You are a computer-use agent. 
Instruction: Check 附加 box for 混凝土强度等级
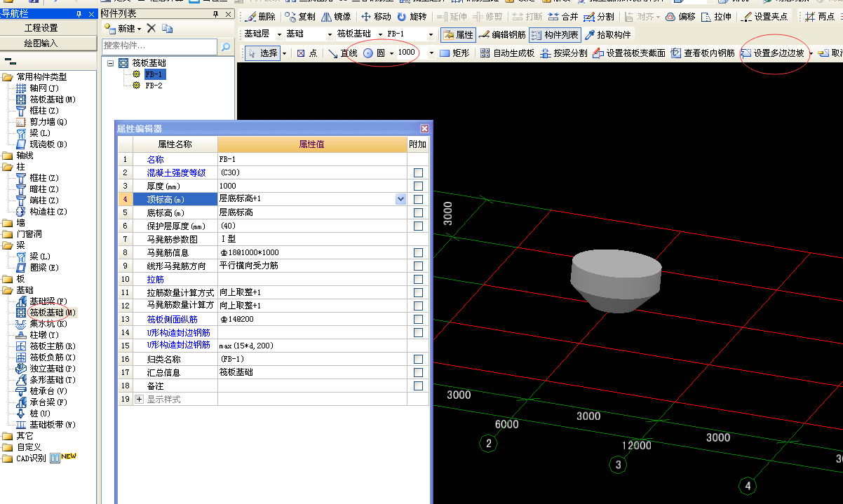[418, 172]
